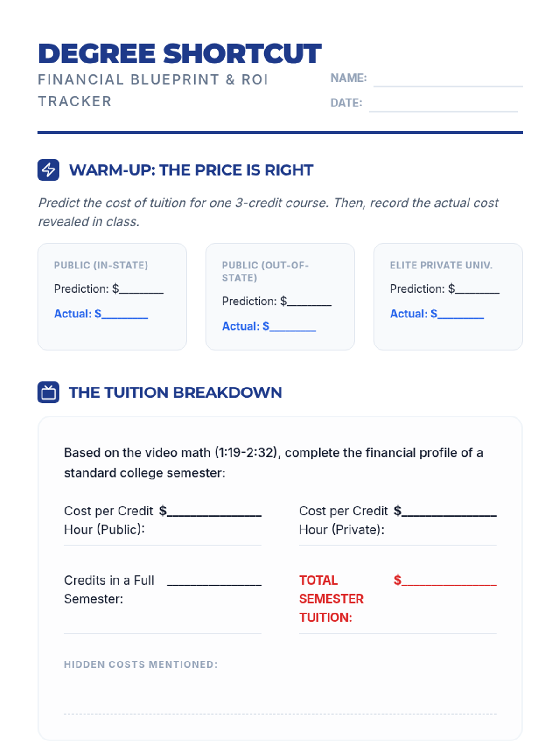Click the Public In-State Prediction blank
Image resolution: width=560 pixels, height=747 pixels.
141,289
